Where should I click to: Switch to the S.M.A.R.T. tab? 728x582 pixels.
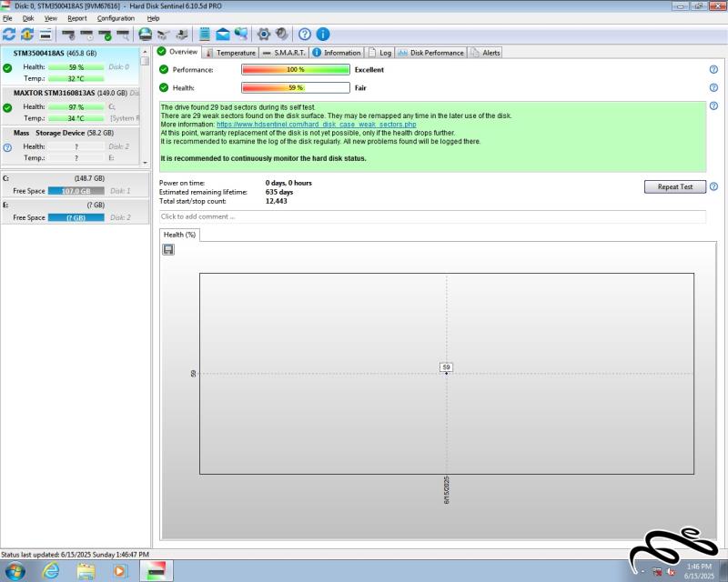tap(284, 53)
